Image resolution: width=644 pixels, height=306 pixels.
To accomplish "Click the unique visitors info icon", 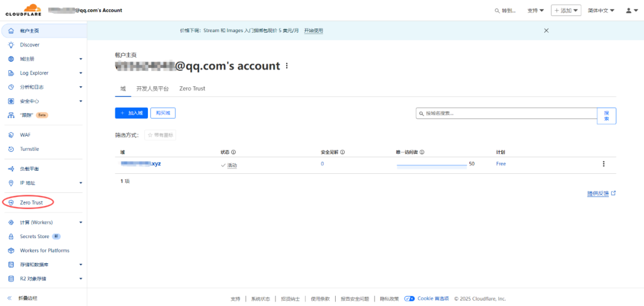I will point(422,152).
